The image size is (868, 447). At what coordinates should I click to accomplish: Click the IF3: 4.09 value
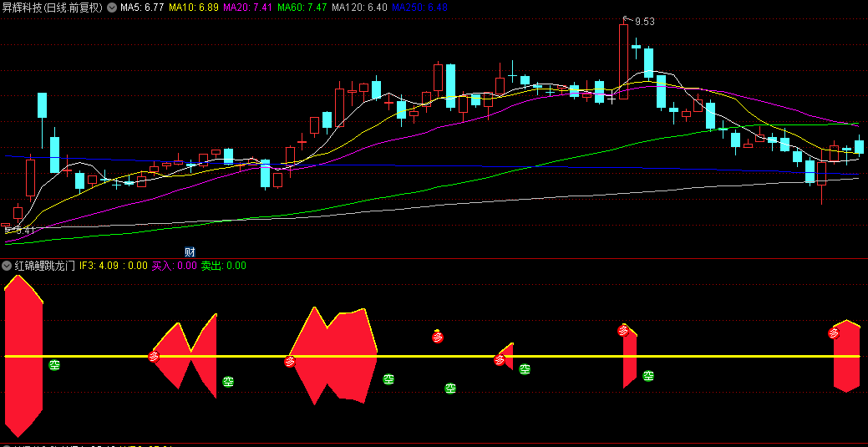98,266
